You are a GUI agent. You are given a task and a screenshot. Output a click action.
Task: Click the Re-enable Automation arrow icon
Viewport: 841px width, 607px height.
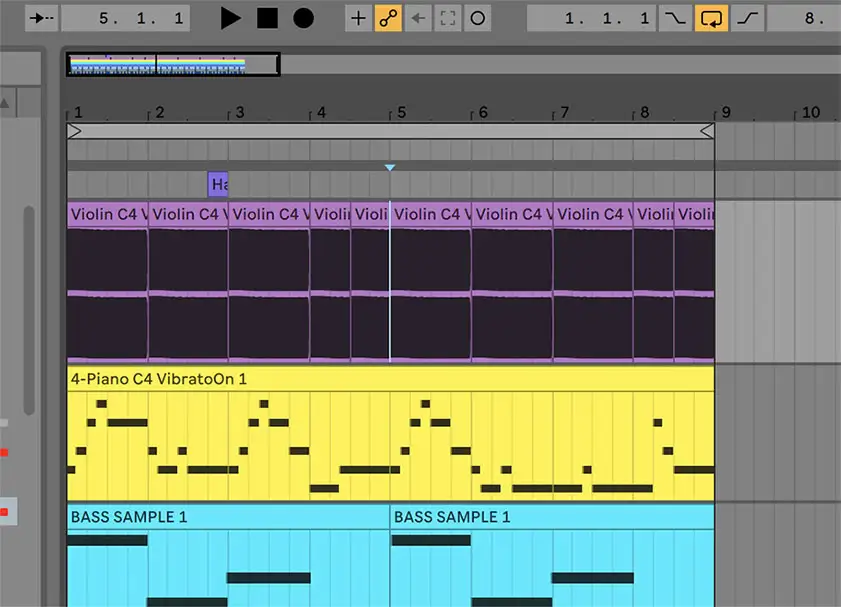(x=418, y=18)
